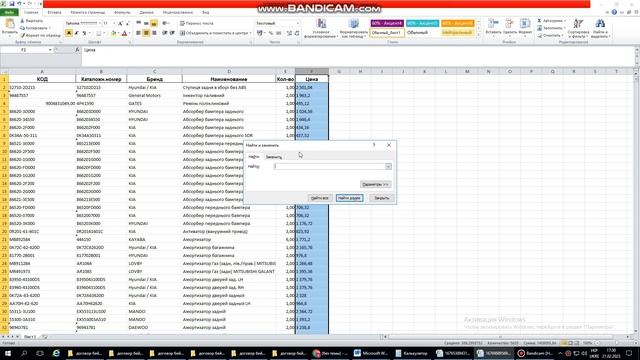The image size is (640, 360).
Task: Click the accounting currency format icon
Action: (x=260, y=33)
